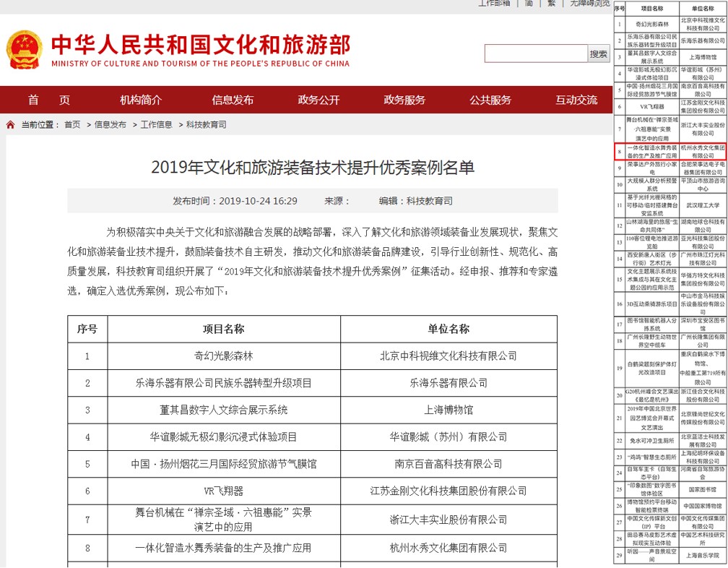The height and width of the screenshot is (568, 728).
Task: Click the 编辑：科技教育司 text in the info bar
Action: 415,201
